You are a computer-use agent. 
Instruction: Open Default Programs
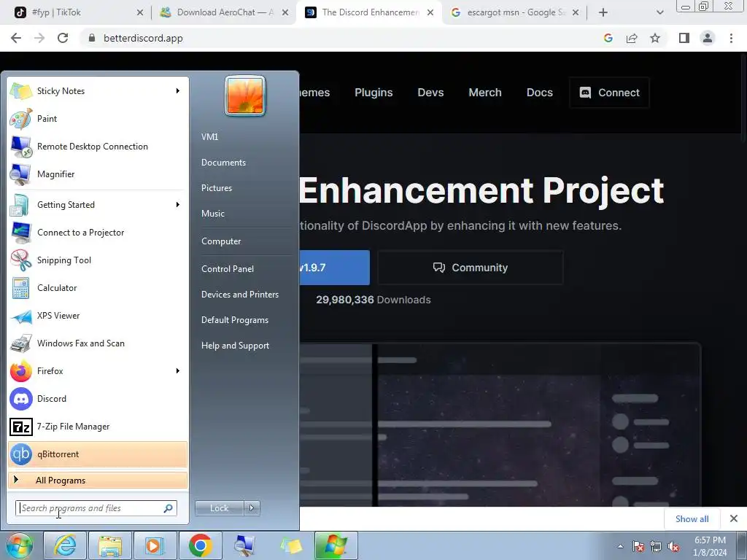(x=235, y=320)
